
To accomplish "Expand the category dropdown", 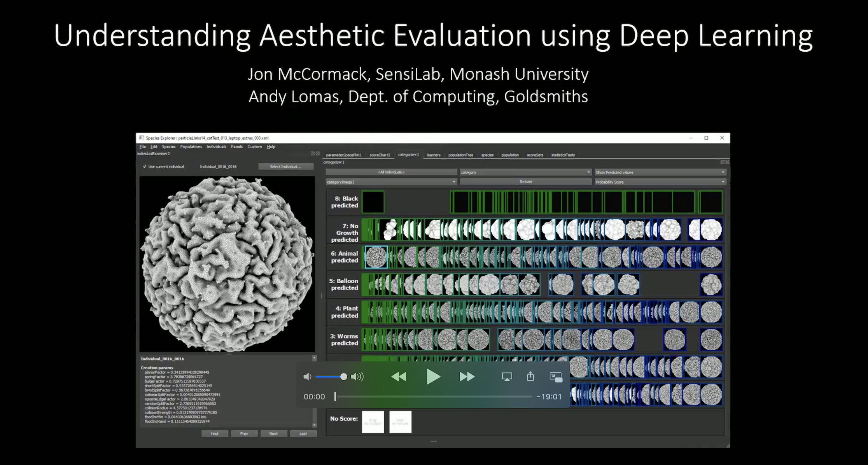I will coord(525,172).
